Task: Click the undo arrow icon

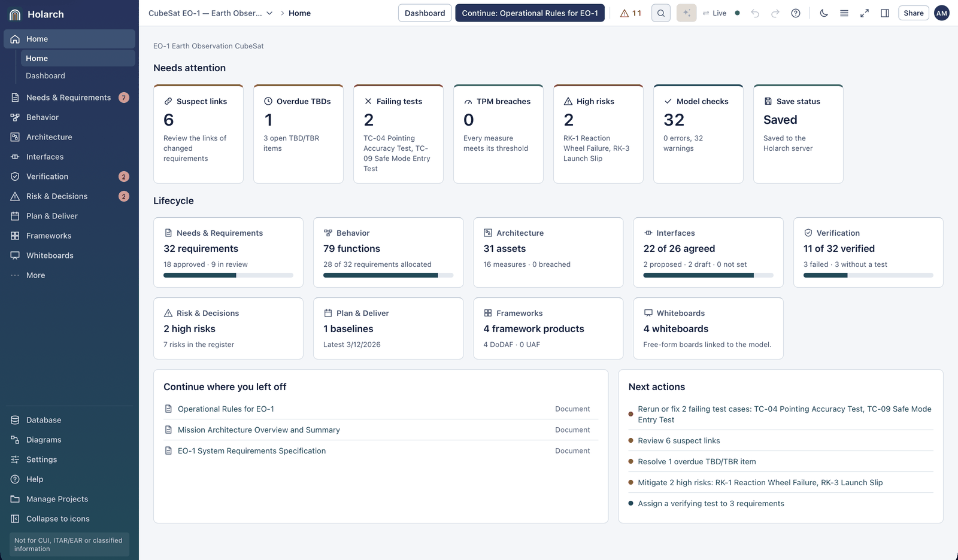Action: pos(755,13)
